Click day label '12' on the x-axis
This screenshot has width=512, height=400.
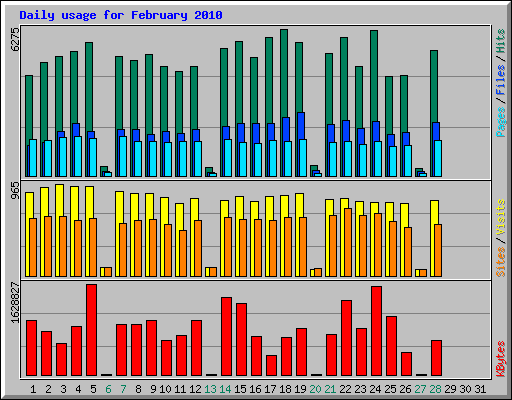tap(195, 389)
